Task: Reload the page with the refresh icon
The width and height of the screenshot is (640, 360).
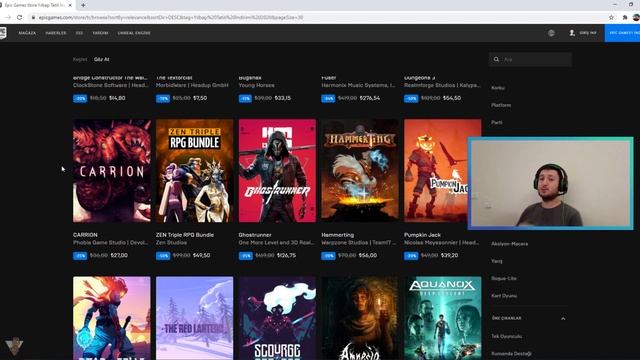Action: click(20, 18)
